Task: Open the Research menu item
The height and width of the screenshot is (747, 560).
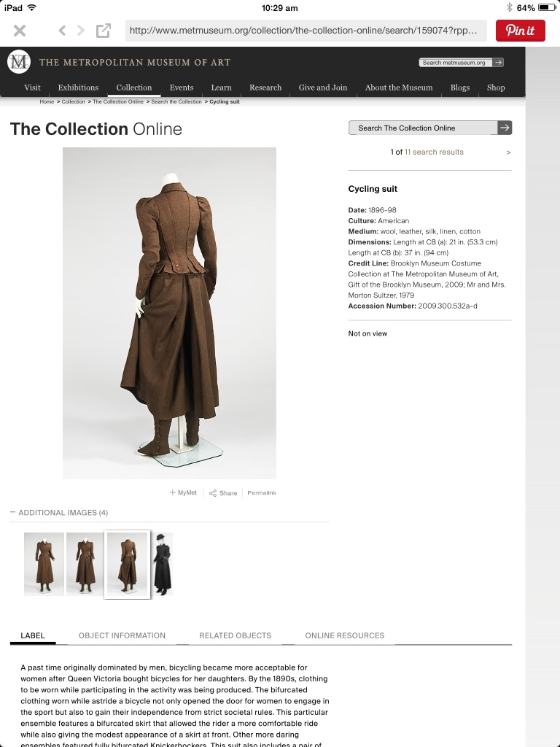Action: click(x=265, y=88)
